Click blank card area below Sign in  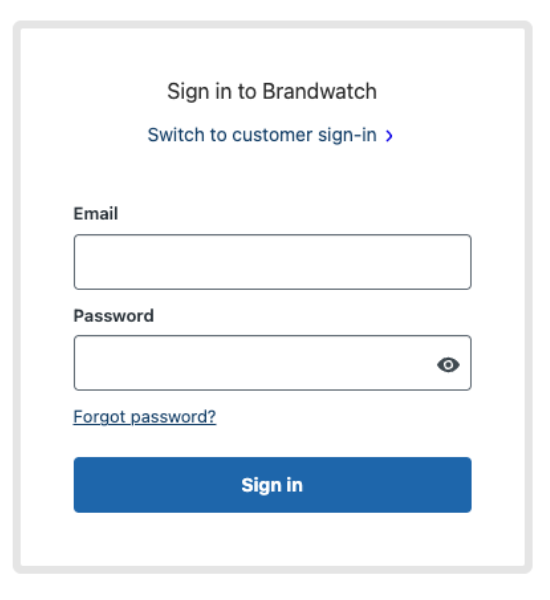click(273, 540)
